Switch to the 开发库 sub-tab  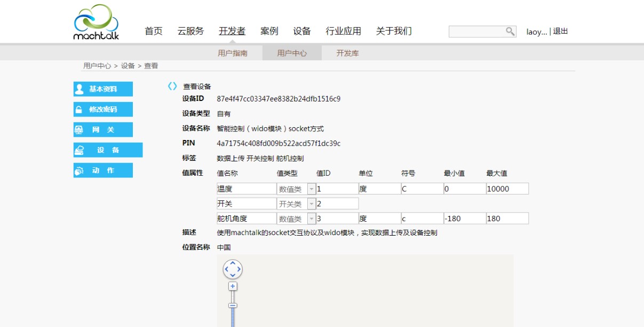tap(347, 53)
